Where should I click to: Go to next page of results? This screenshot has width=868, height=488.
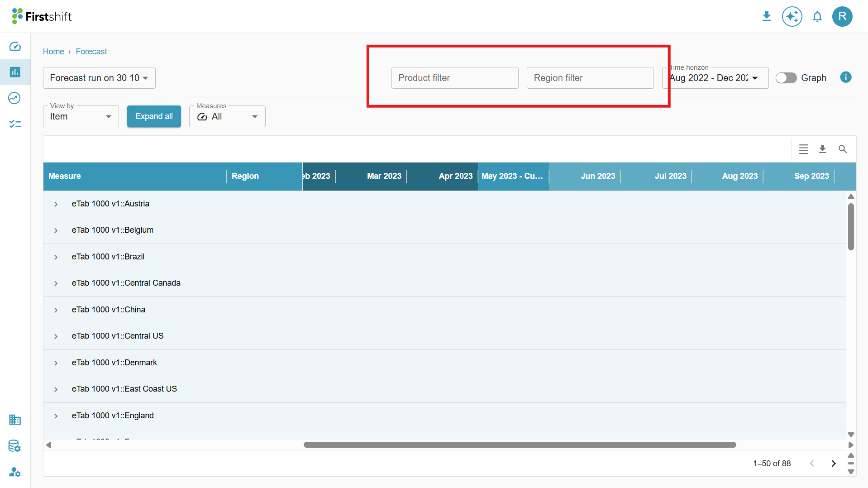tap(834, 464)
